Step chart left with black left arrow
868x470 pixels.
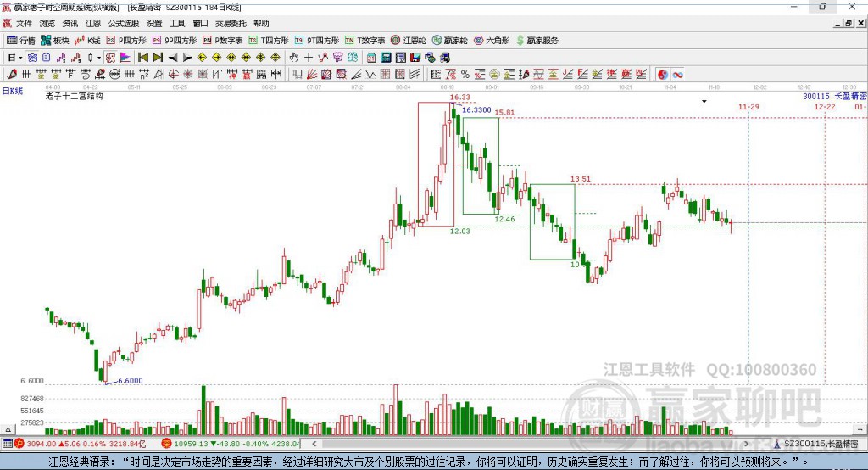[x=173, y=58]
